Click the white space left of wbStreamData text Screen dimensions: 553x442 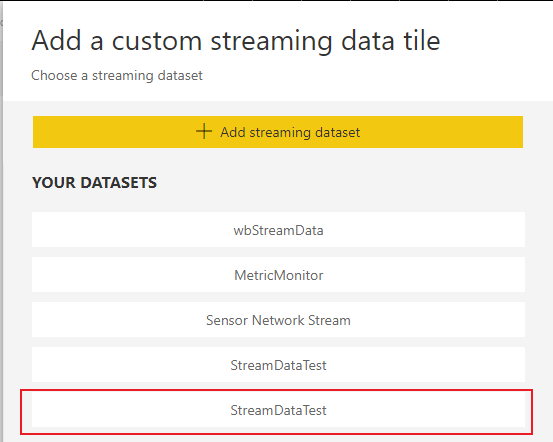tap(132, 230)
